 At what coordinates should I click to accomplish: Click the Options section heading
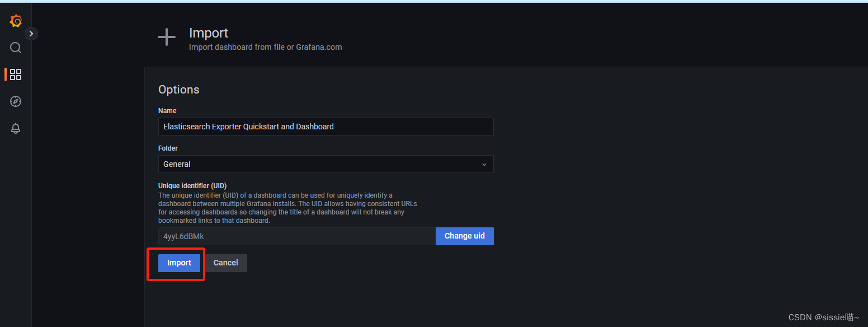pyautogui.click(x=178, y=89)
